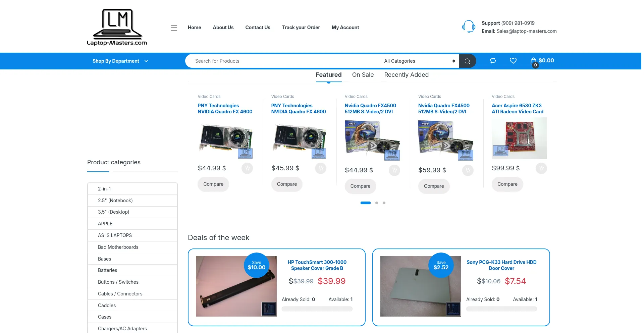This screenshot has width=644, height=333.
Task: Compare the Acer Aspire 6530 ZK3 card
Action: (507, 184)
